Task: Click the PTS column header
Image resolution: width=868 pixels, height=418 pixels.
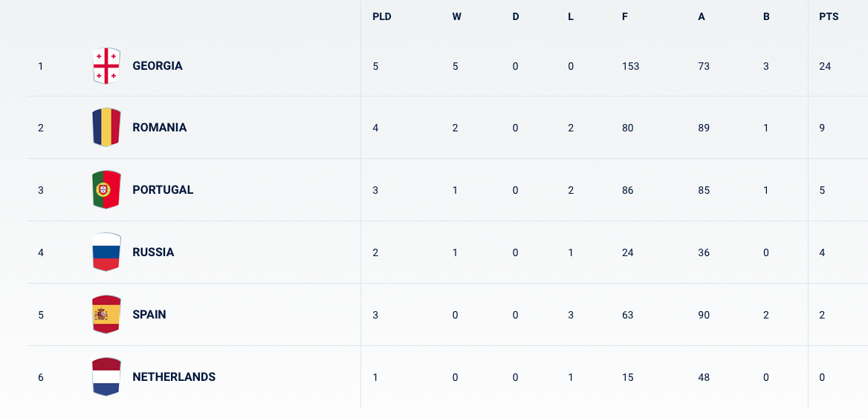Action: coord(829,16)
